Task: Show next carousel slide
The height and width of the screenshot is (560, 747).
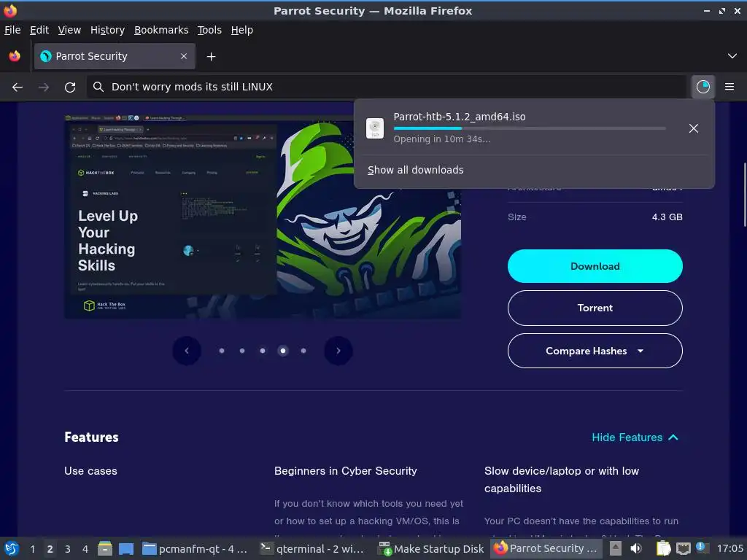Action: tap(338, 351)
